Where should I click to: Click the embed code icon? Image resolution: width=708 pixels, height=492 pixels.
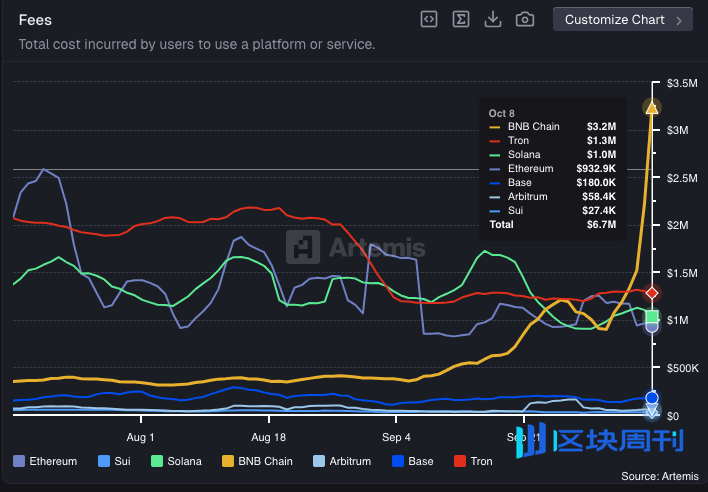(428, 19)
